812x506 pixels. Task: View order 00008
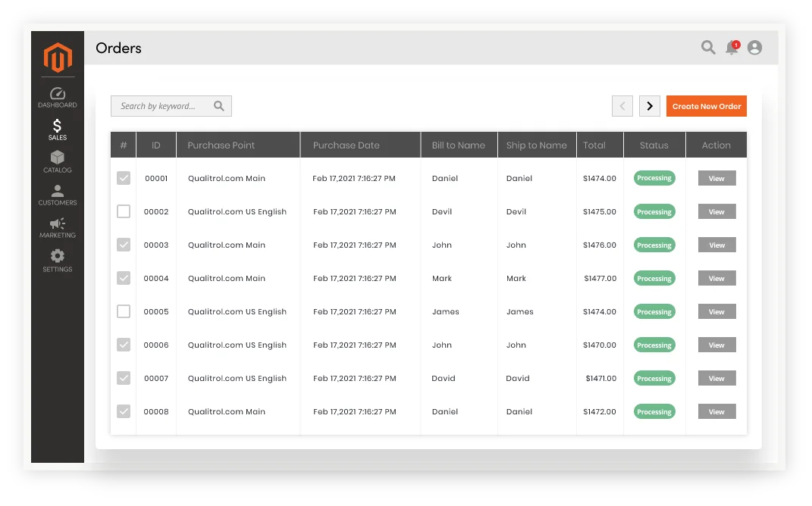pos(716,412)
